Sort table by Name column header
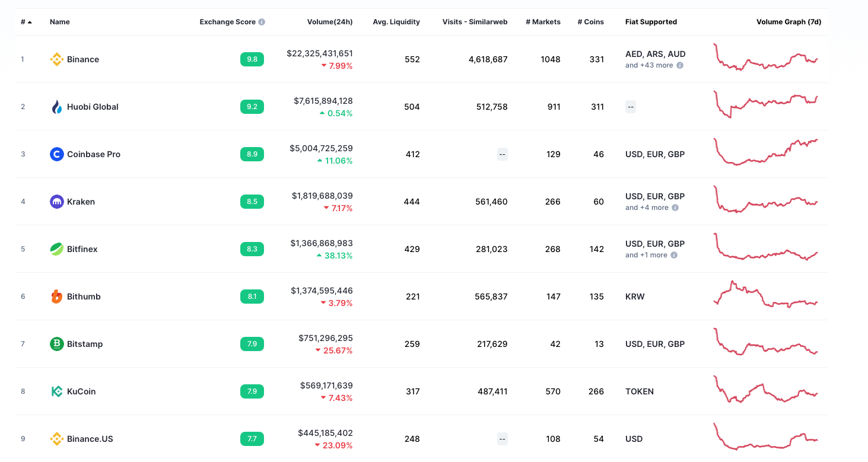 click(60, 22)
